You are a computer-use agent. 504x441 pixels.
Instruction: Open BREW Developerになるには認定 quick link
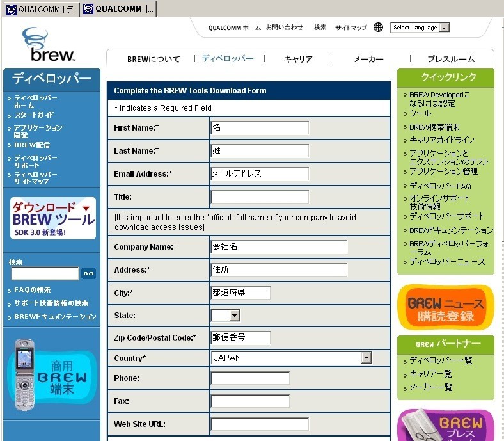click(439, 99)
